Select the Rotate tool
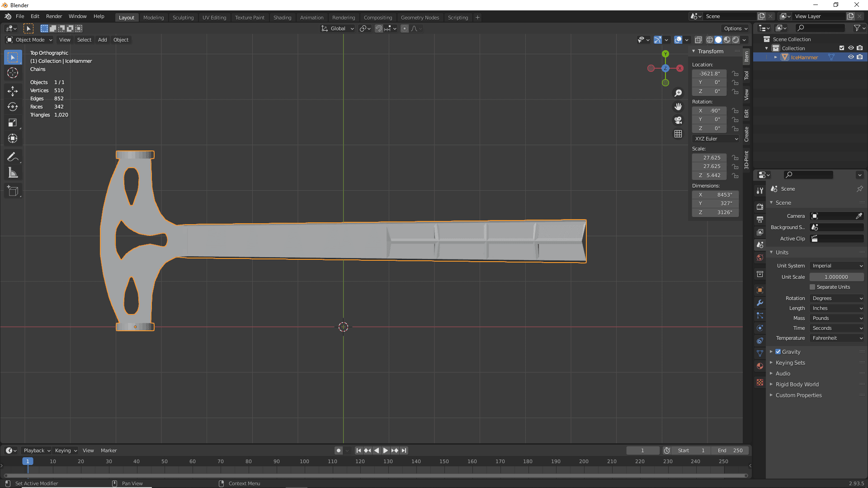Image resolution: width=868 pixels, height=488 pixels. 13,107
